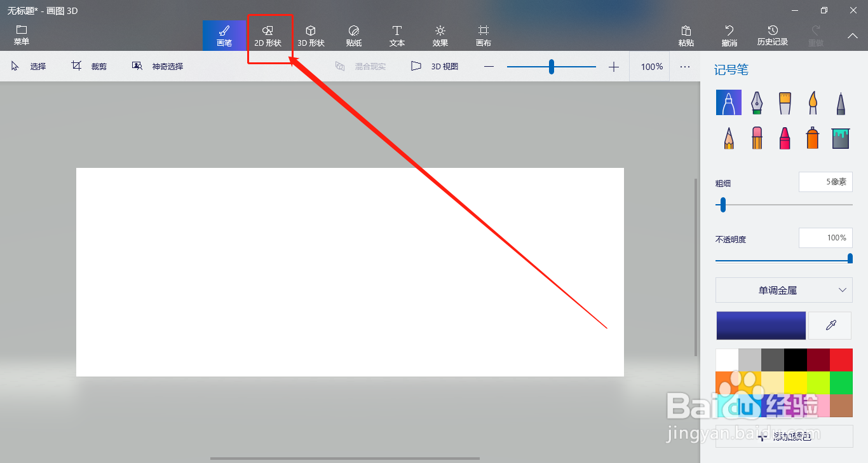Select the spray can brush
868x463 pixels.
813,137
